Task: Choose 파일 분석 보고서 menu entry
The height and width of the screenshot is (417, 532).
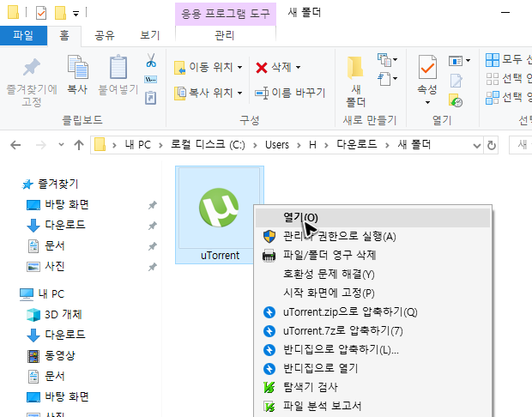Action: (372, 406)
